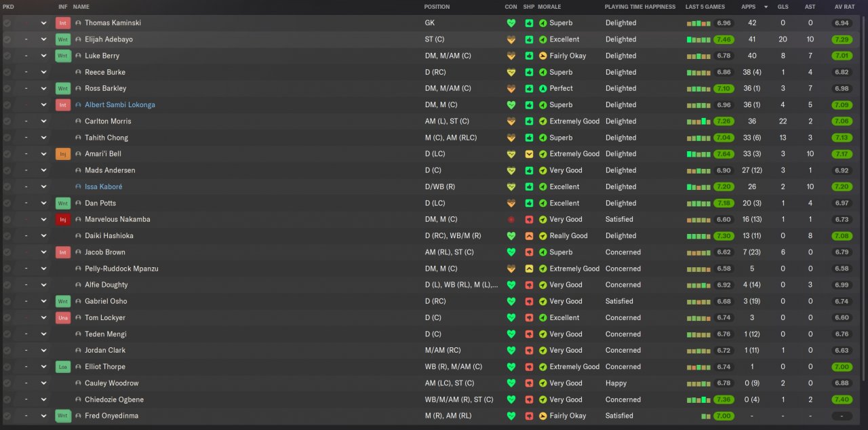This screenshot has width=868, height=430.
Task: Click Luke Berry's Fairly Okay morale icon
Action: click(x=542, y=56)
